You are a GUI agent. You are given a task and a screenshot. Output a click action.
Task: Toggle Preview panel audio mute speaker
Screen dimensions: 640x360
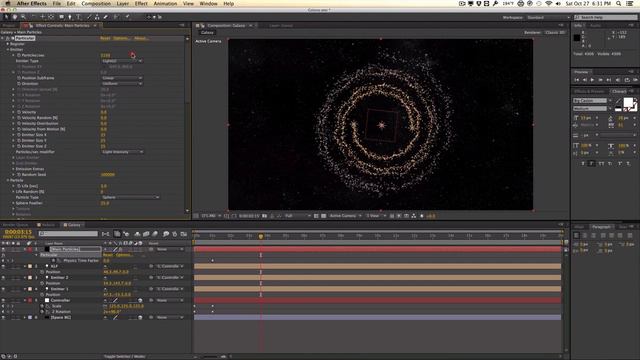pyautogui.click(x=618, y=80)
